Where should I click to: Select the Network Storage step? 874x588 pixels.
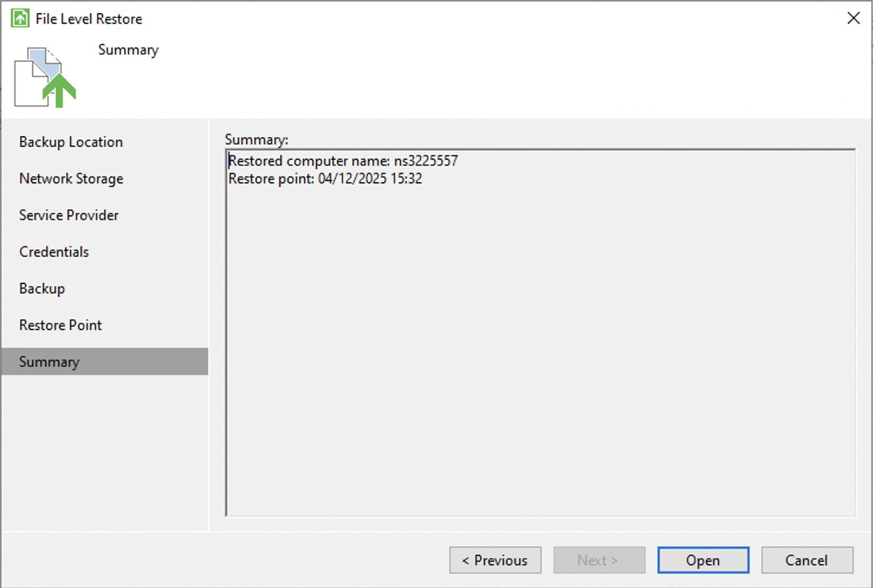(71, 179)
